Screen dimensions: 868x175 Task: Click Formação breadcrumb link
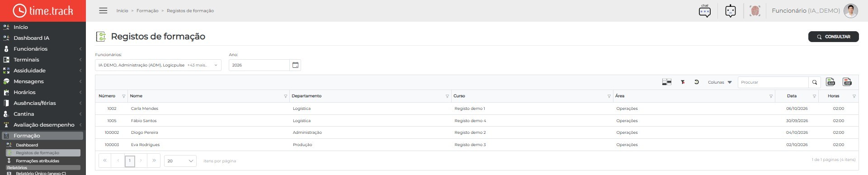point(147,10)
